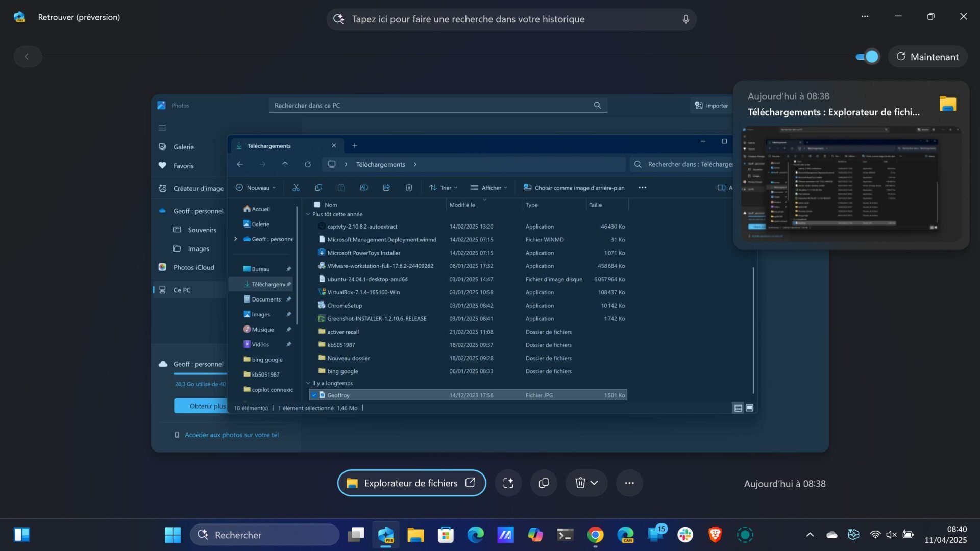This screenshot has height=551, width=980.
Task: Open the title bar three-dots settings menu
Action: (x=865, y=16)
